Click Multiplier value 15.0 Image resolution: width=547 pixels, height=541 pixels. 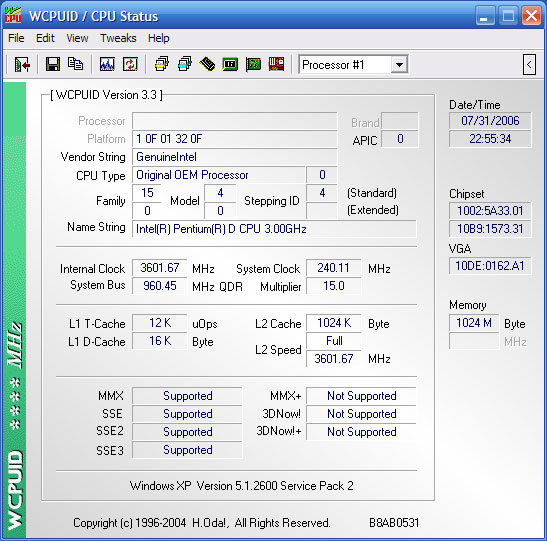tap(334, 286)
